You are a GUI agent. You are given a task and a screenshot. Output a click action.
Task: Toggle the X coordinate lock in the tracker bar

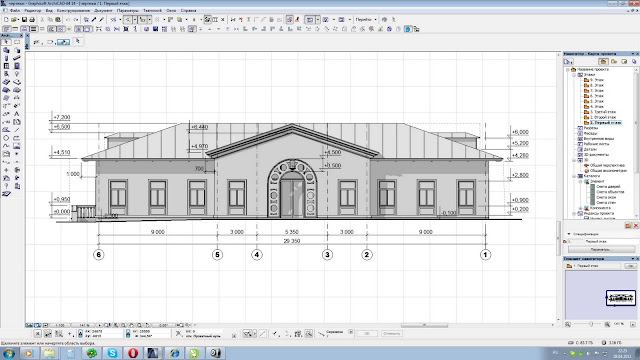point(80,333)
